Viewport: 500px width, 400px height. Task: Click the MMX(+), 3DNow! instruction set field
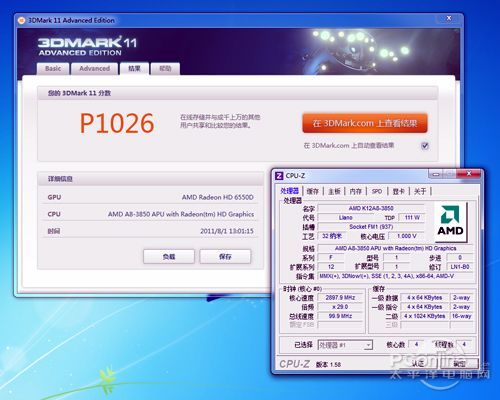point(396,276)
